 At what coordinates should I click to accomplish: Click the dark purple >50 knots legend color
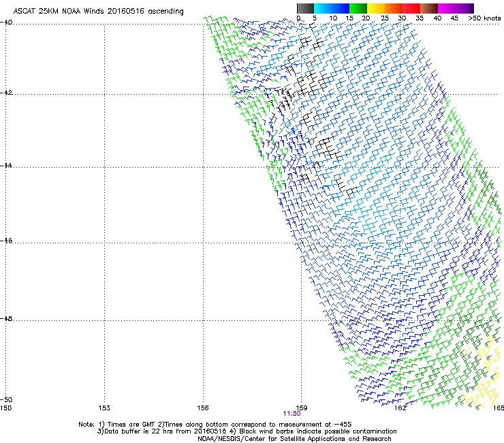(x=472, y=8)
